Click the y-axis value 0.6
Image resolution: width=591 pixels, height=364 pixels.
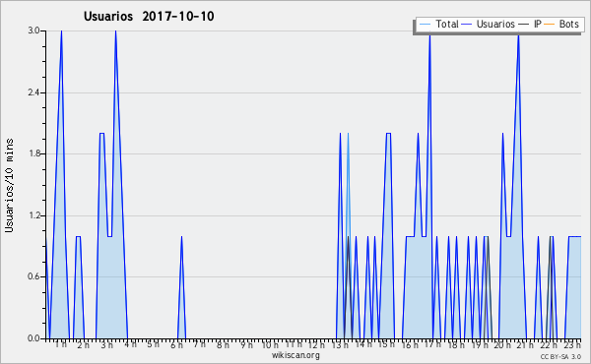pos(34,276)
